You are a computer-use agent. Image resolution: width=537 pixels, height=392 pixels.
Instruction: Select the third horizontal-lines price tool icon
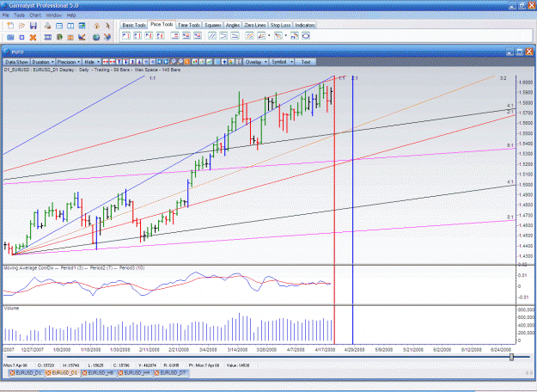tap(198, 35)
